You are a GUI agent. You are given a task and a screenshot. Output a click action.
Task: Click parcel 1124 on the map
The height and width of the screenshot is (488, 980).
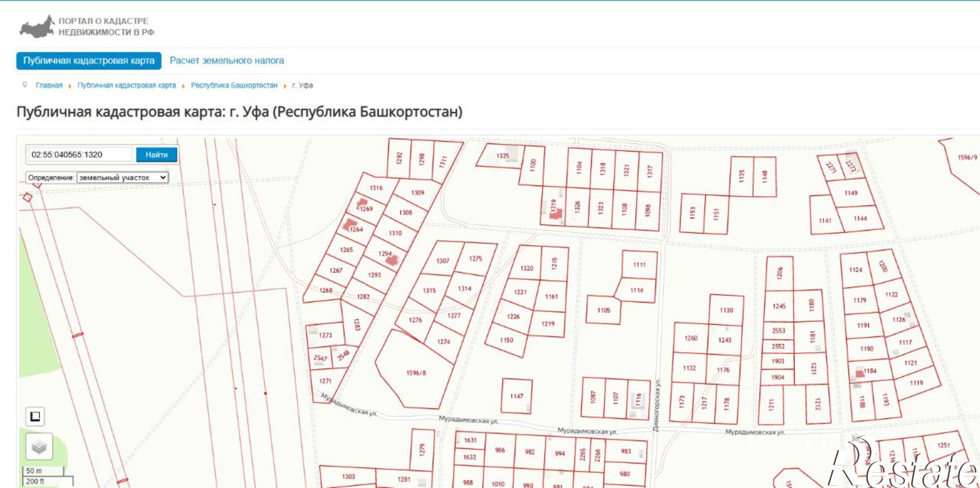pyautogui.click(x=856, y=270)
